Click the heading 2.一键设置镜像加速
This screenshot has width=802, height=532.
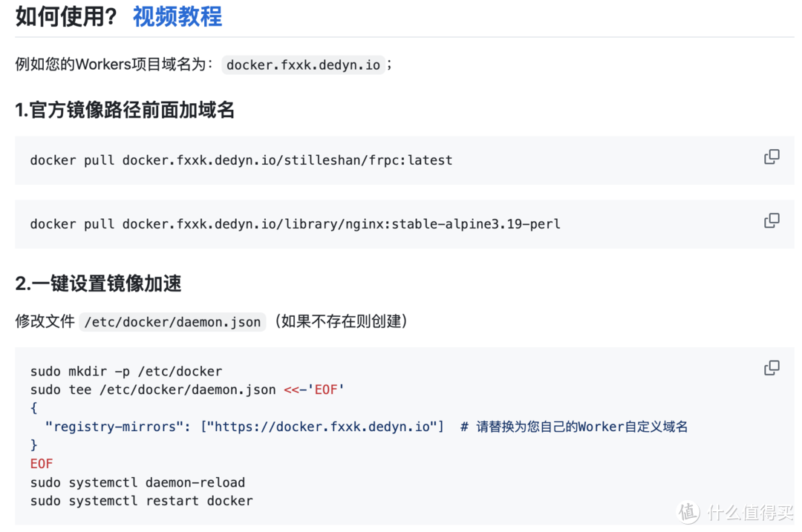coord(98,283)
